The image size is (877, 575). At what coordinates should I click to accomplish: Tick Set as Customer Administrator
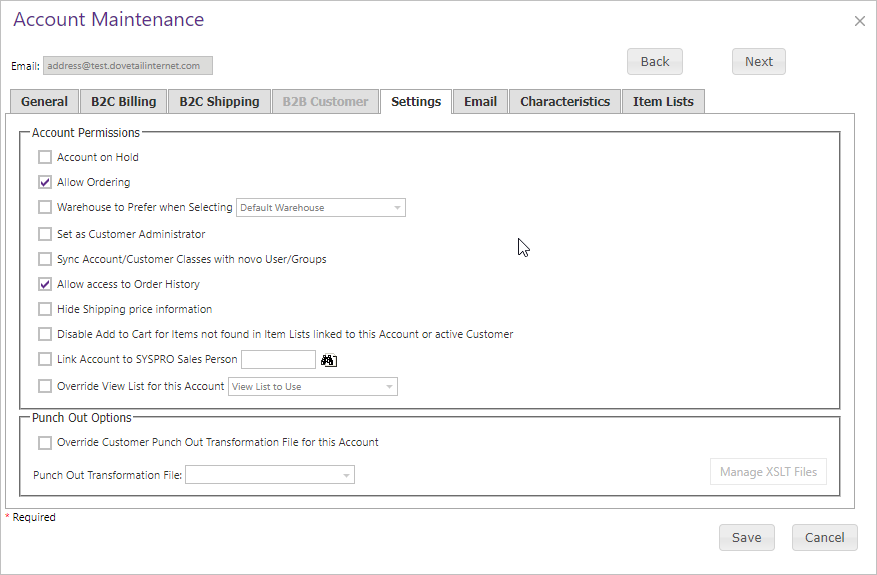45,234
